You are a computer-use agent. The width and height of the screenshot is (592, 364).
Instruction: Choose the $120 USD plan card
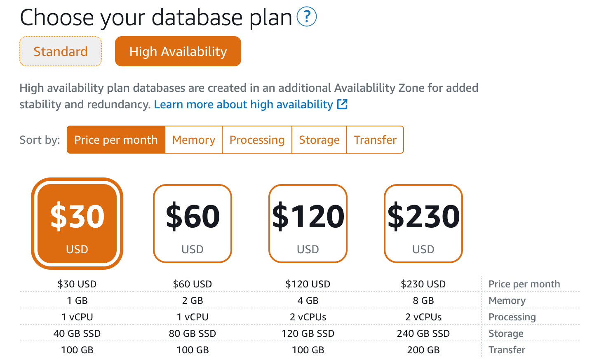point(308,223)
